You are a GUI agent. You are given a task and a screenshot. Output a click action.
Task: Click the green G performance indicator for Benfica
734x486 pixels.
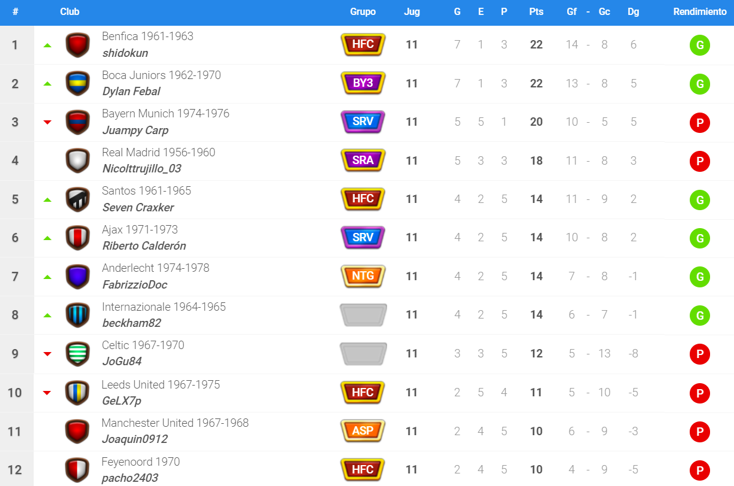tap(700, 45)
